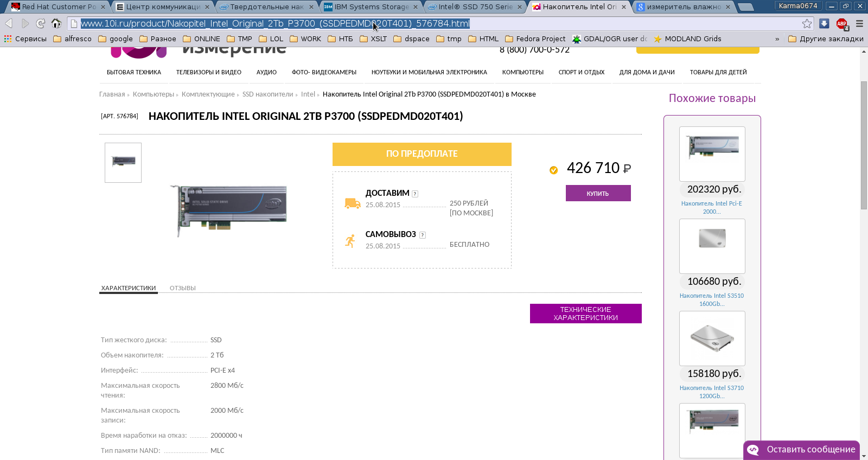Open the Разное bookmark folder

pos(158,39)
